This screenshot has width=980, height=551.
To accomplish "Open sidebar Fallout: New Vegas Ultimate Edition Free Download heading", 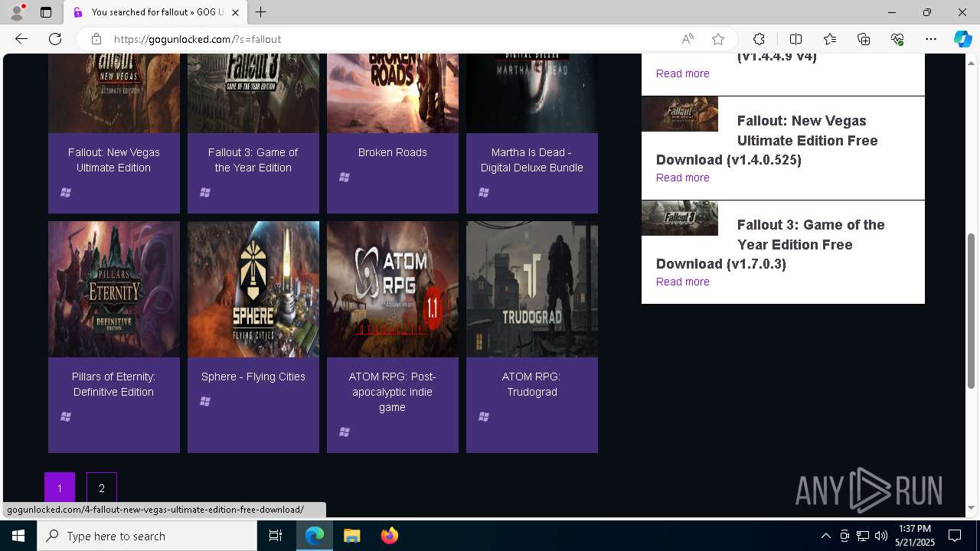I will [x=767, y=140].
